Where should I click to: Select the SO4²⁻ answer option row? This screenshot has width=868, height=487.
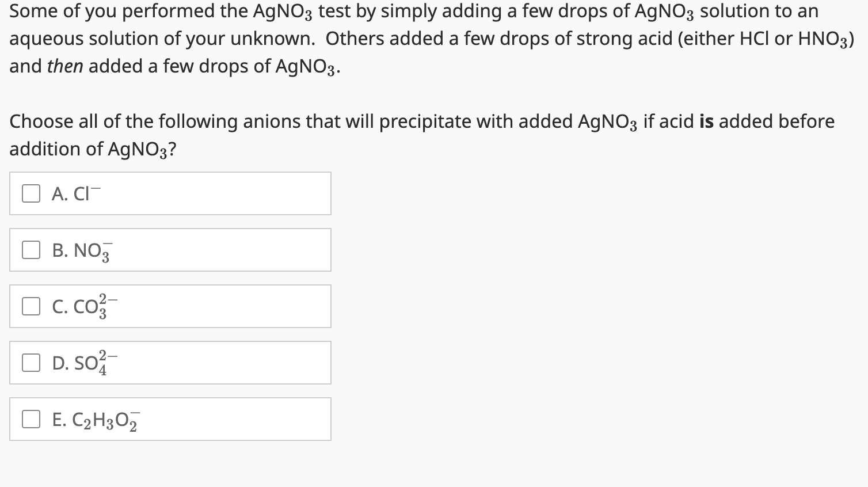(170, 362)
